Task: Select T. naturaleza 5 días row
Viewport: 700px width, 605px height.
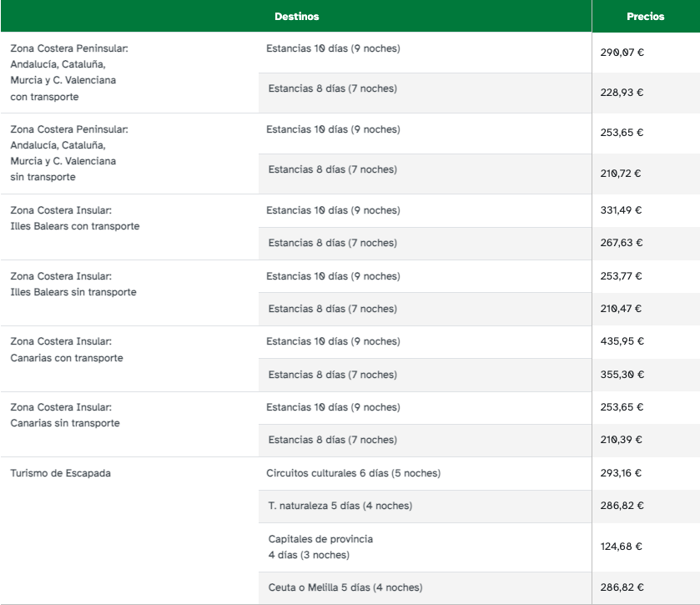Action: click(x=340, y=506)
